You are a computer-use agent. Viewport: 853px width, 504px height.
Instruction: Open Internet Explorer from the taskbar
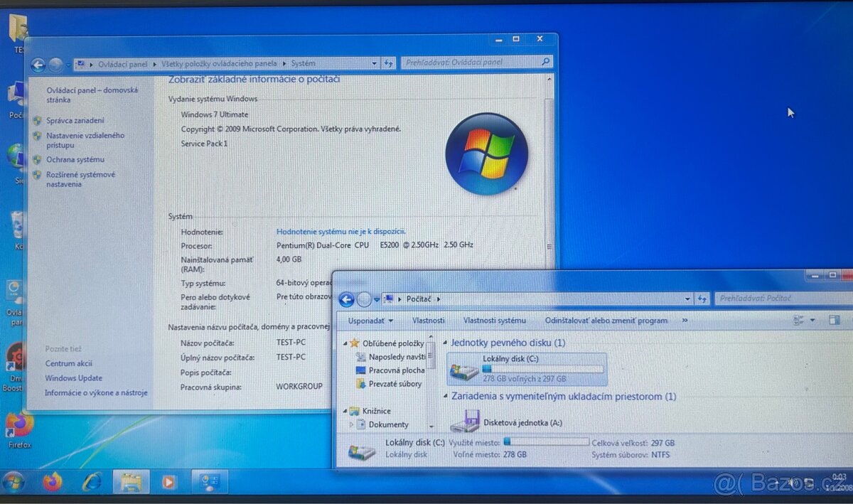(91, 482)
